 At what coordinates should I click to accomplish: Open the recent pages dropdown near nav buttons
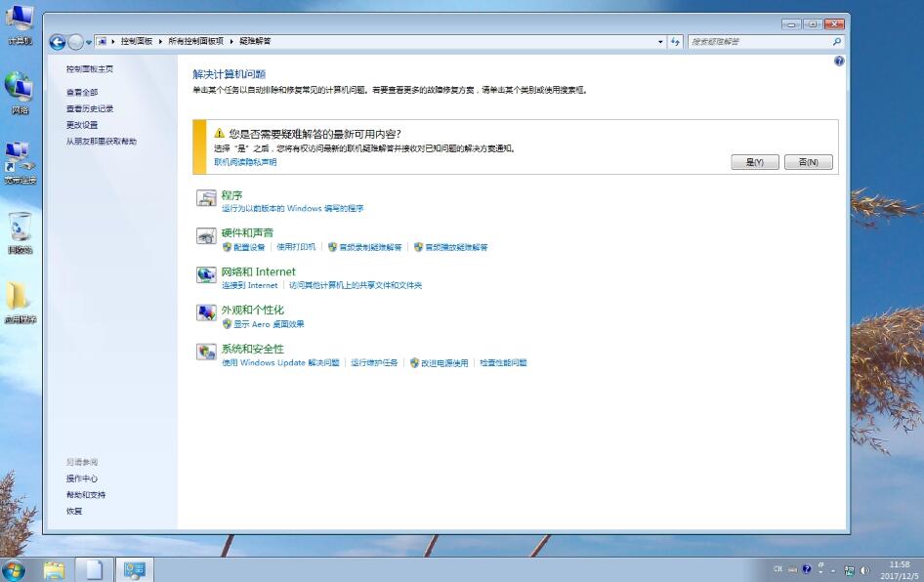point(89,42)
